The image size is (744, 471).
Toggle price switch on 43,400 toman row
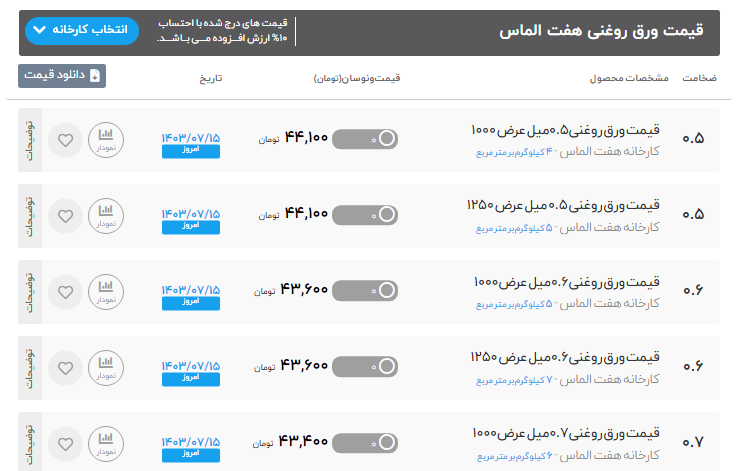pyautogui.click(x=364, y=442)
